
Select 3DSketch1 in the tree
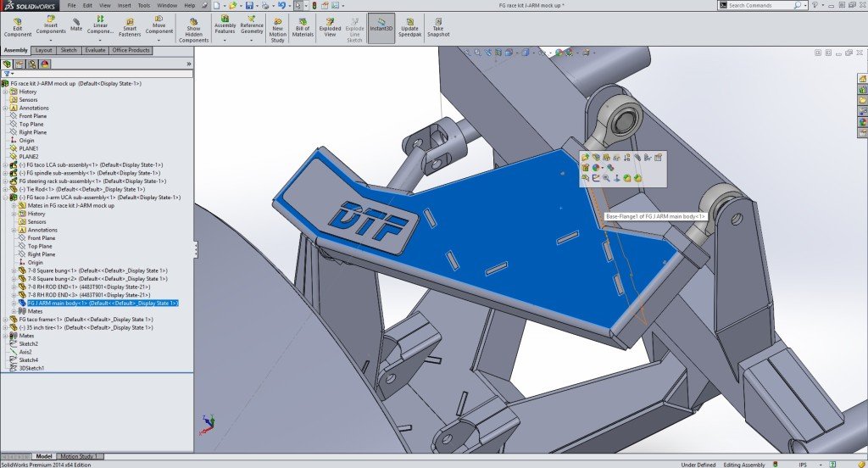pos(31,368)
